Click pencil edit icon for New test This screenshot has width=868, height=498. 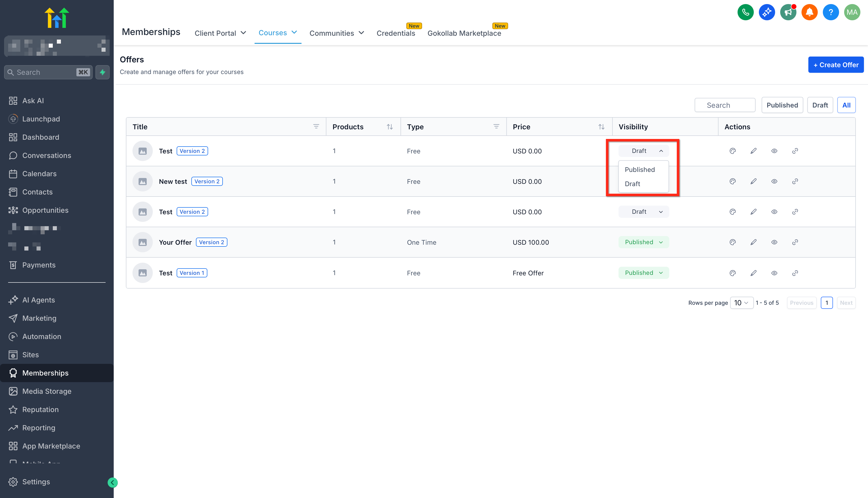(753, 181)
